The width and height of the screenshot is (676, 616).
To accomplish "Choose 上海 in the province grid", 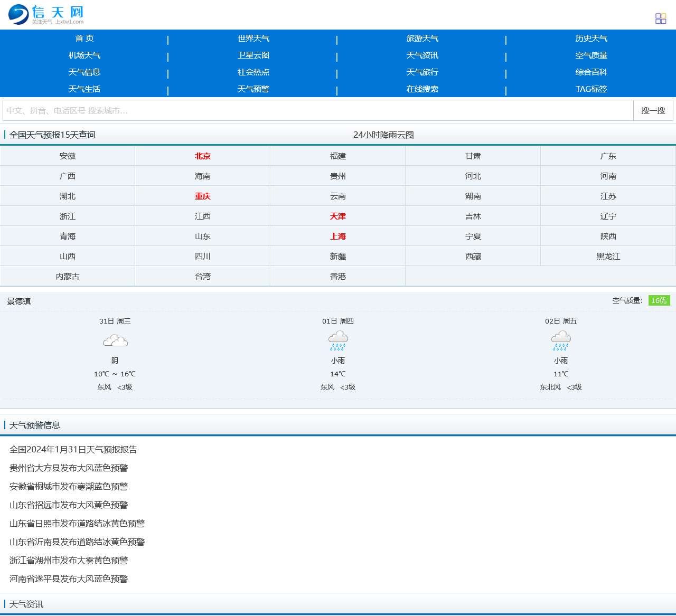I will (x=338, y=236).
